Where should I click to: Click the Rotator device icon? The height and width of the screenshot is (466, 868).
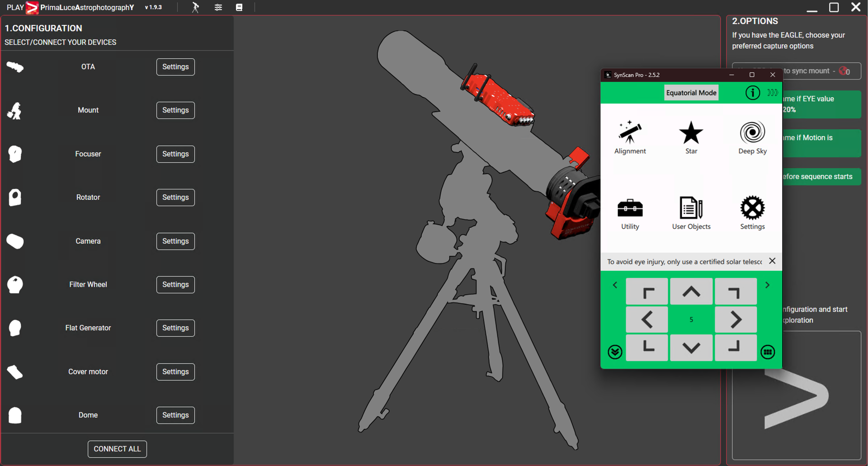click(x=15, y=198)
